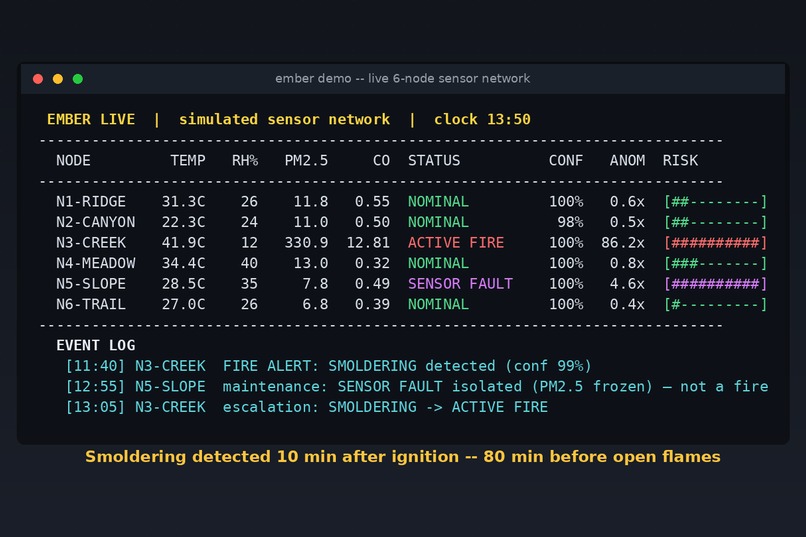Click the NOMINAL status of N6-TRAIL
Image resolution: width=806 pixels, height=537 pixels.
pos(438,304)
